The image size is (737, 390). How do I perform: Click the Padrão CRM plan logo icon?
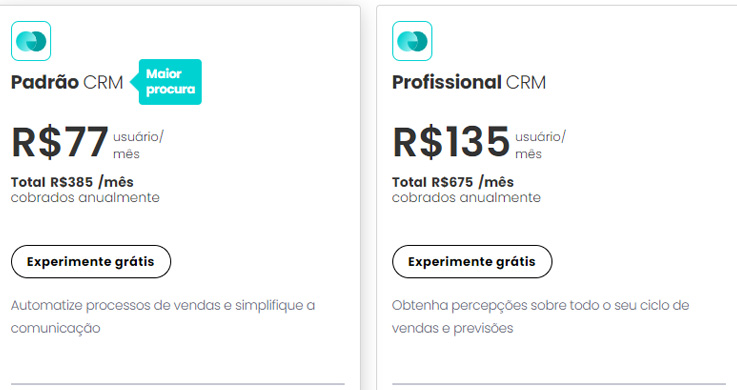[31, 41]
